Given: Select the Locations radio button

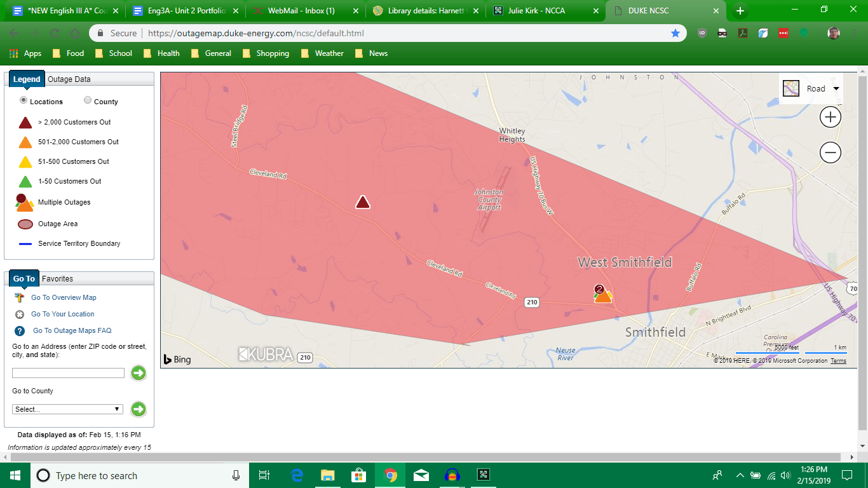Looking at the screenshot, I should coord(23,100).
